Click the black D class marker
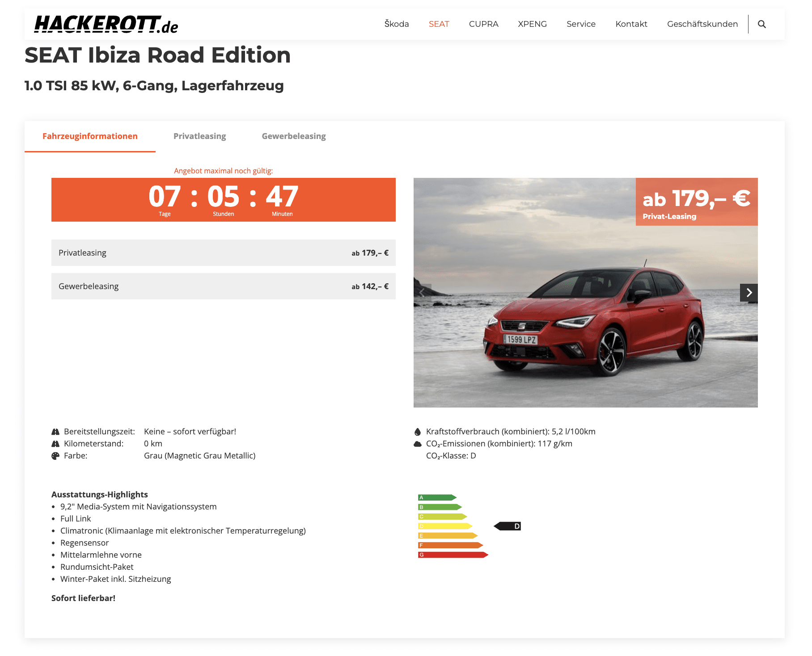The width and height of the screenshot is (812, 656). tap(507, 526)
